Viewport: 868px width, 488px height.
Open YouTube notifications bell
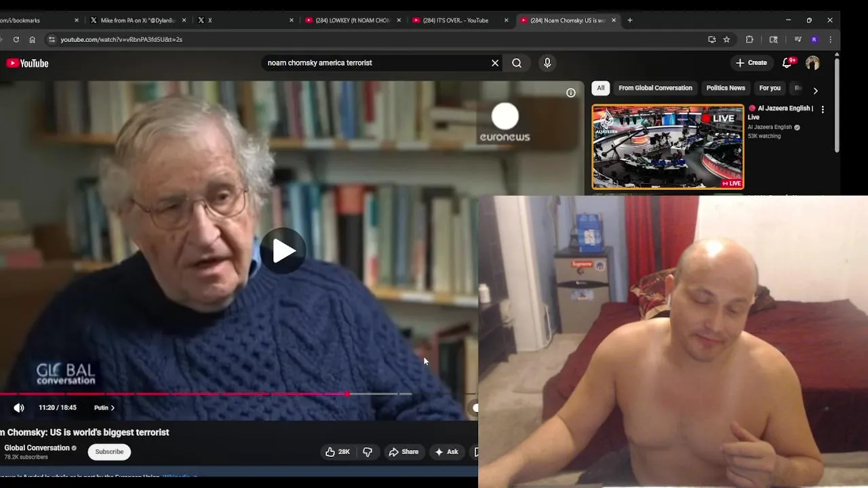pyautogui.click(x=787, y=63)
